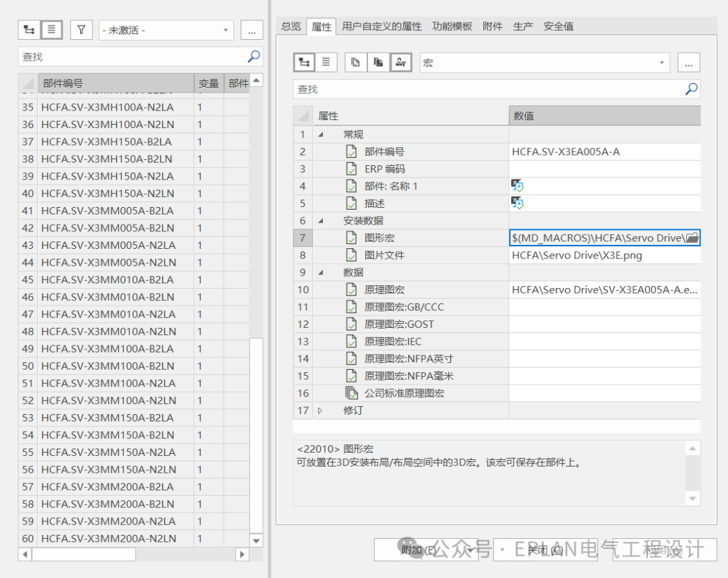Expand the 修订 section
Screen dimensions: 728x578
tap(320, 411)
